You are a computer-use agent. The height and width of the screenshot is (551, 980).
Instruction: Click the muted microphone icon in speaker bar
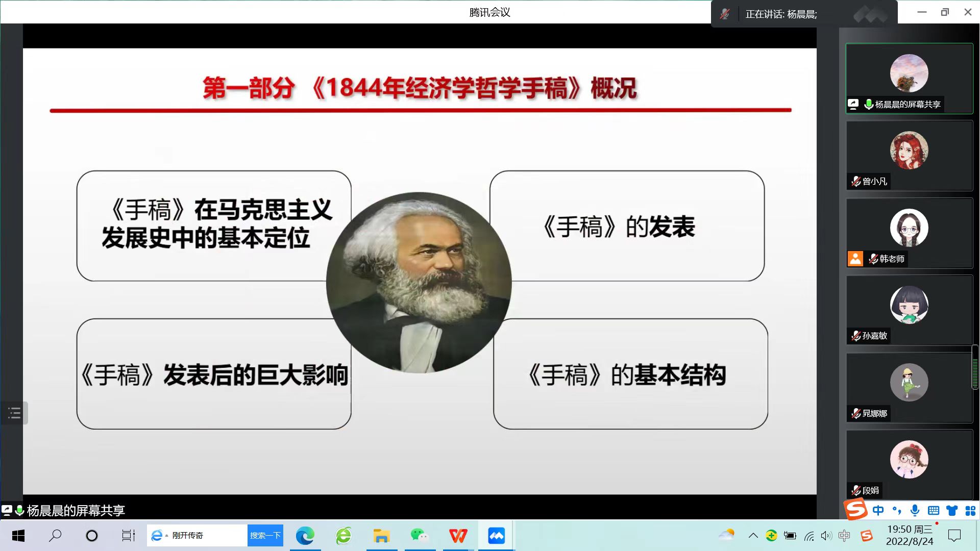click(725, 14)
